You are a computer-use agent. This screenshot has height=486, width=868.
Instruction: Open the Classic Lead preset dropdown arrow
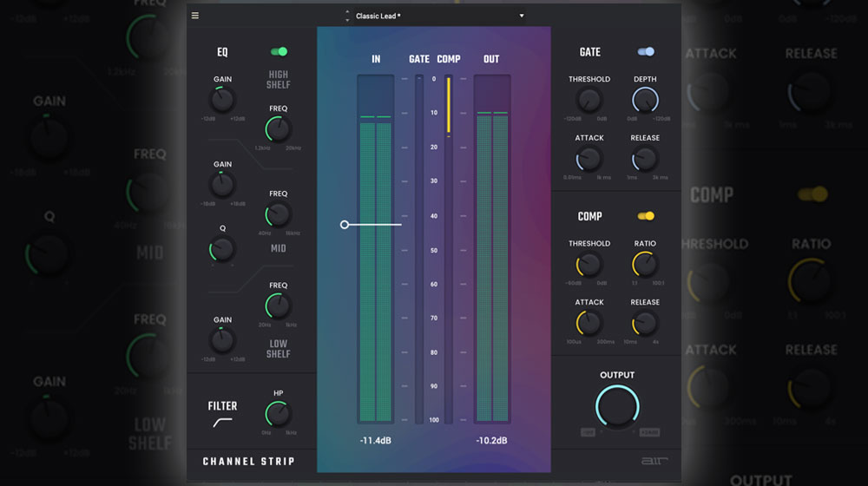point(522,16)
